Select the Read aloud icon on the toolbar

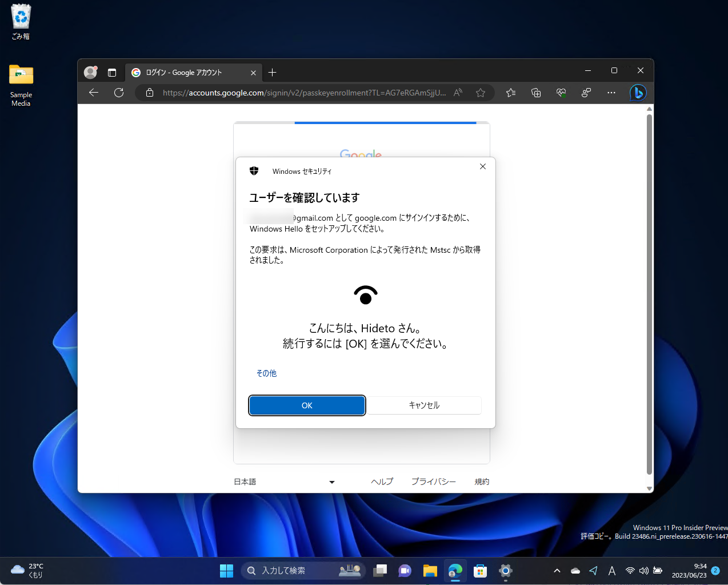pos(458,93)
